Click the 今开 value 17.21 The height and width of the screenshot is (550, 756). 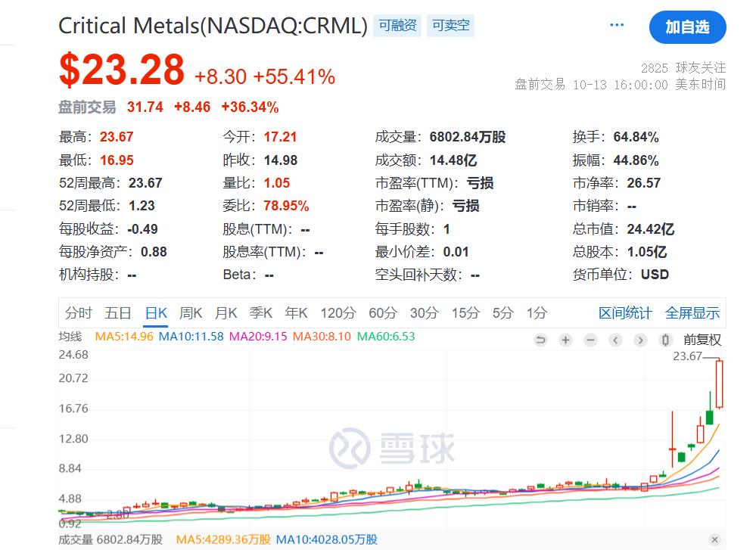point(280,137)
